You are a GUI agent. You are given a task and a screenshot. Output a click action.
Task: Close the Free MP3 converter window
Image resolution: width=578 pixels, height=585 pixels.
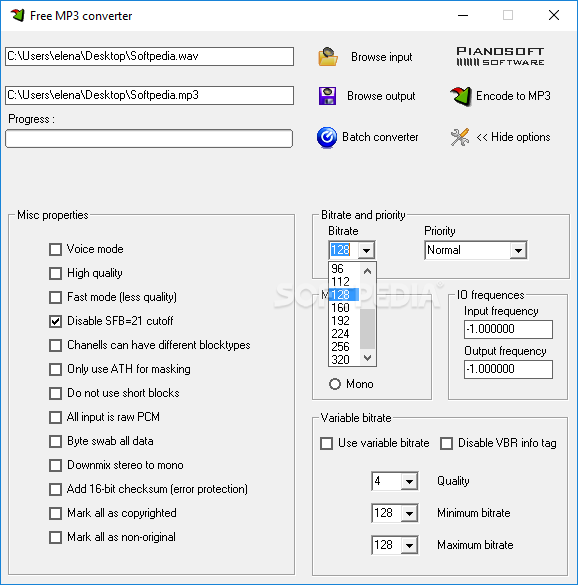click(x=554, y=15)
